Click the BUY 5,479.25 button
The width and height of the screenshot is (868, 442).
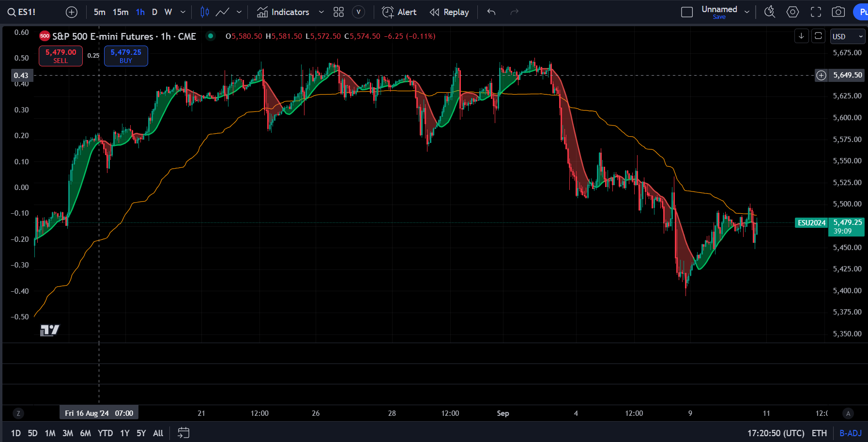coord(126,56)
